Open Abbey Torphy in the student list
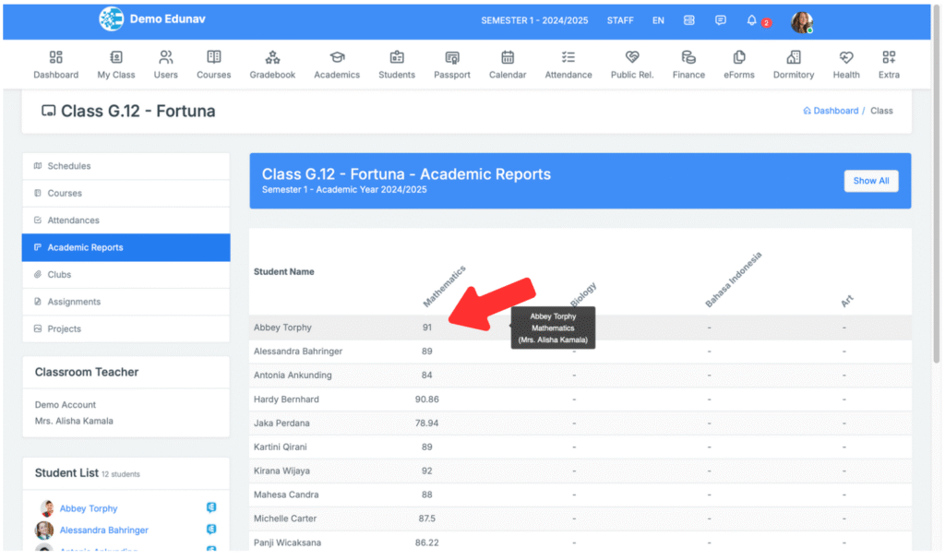 (x=89, y=508)
